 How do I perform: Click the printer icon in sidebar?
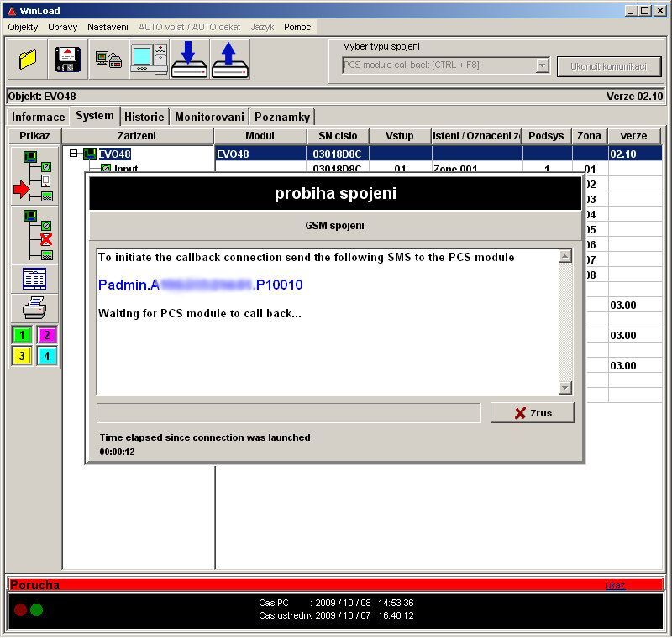point(34,308)
